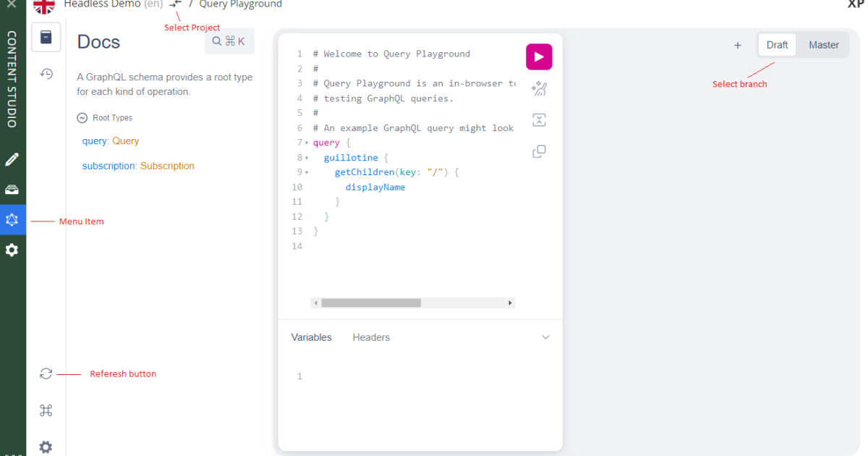The height and width of the screenshot is (456, 868).
Task: Switch to the Draft branch
Action: (776, 44)
